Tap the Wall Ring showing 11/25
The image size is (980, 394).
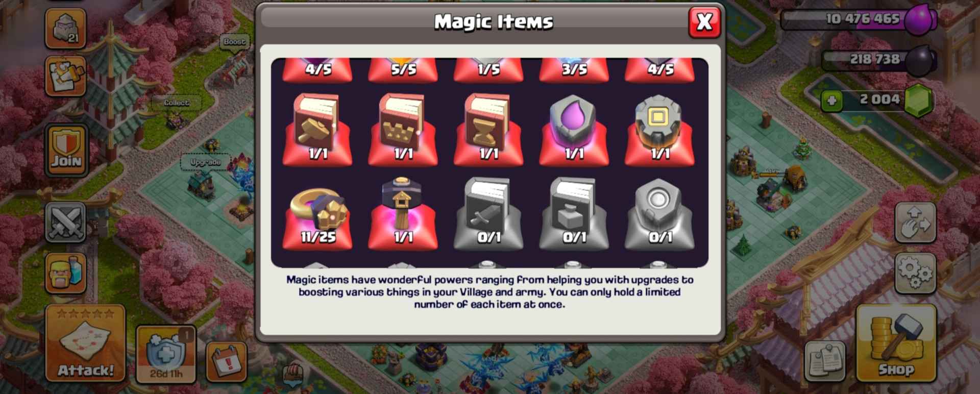tap(317, 213)
